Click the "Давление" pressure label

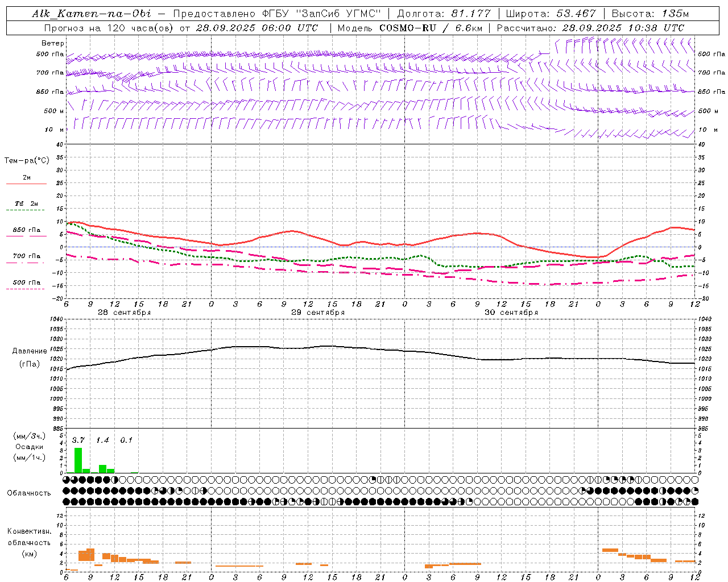[x=30, y=351]
